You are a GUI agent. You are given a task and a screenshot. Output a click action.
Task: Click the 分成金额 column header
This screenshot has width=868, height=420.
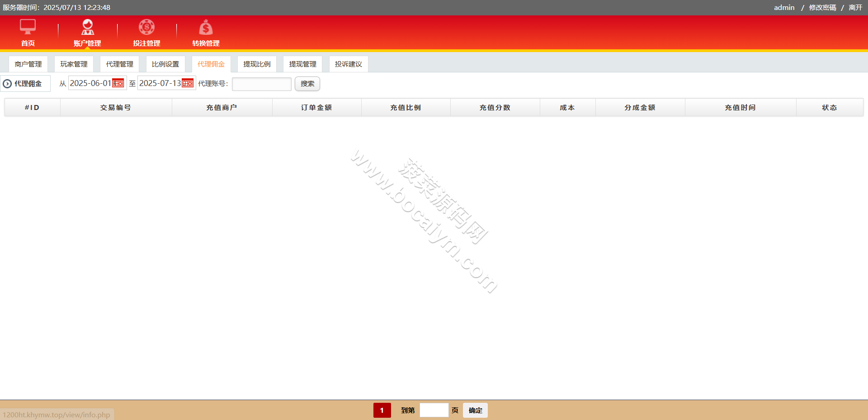(640, 108)
